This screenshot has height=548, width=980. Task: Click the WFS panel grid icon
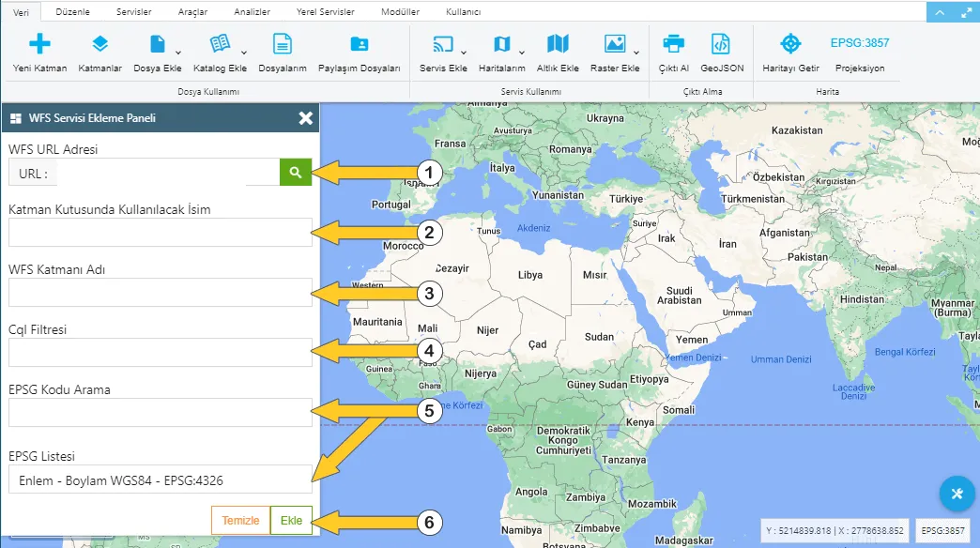click(x=16, y=118)
